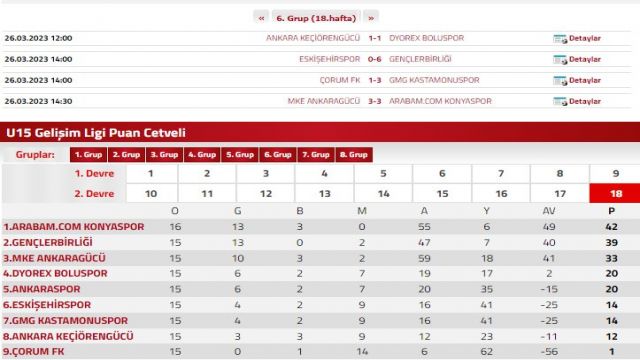This screenshot has width=640, height=360.
Task: Select the 7. Grup tab
Action: 316,155
